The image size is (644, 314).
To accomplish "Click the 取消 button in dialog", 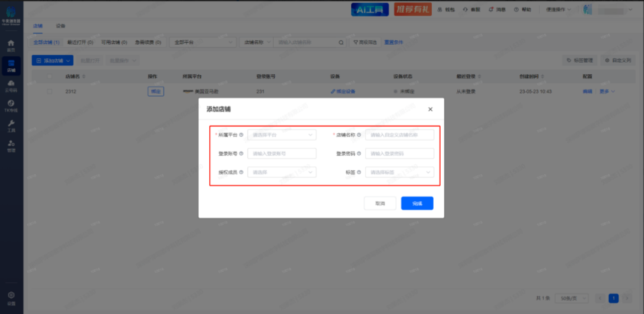I will 380,203.
